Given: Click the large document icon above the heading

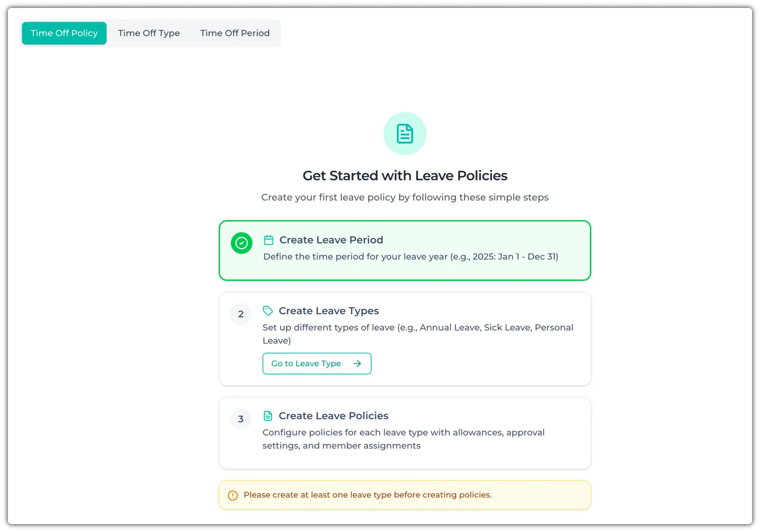Looking at the screenshot, I should [405, 134].
